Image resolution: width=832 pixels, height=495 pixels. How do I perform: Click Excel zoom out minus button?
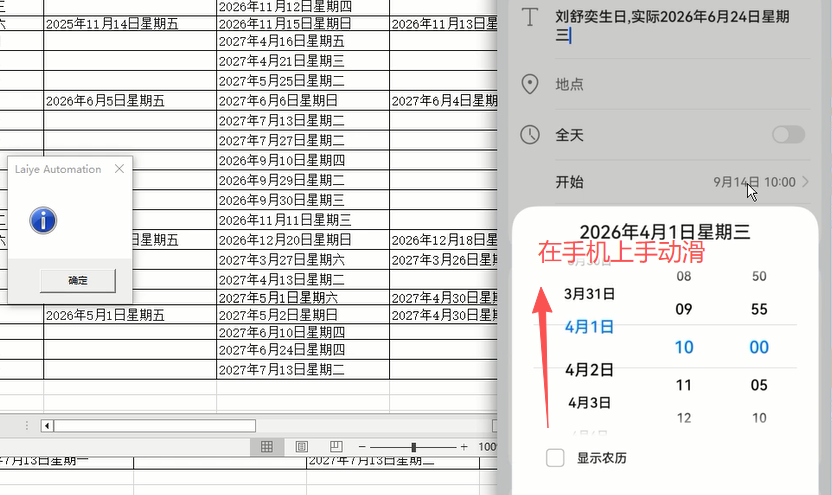click(x=362, y=447)
